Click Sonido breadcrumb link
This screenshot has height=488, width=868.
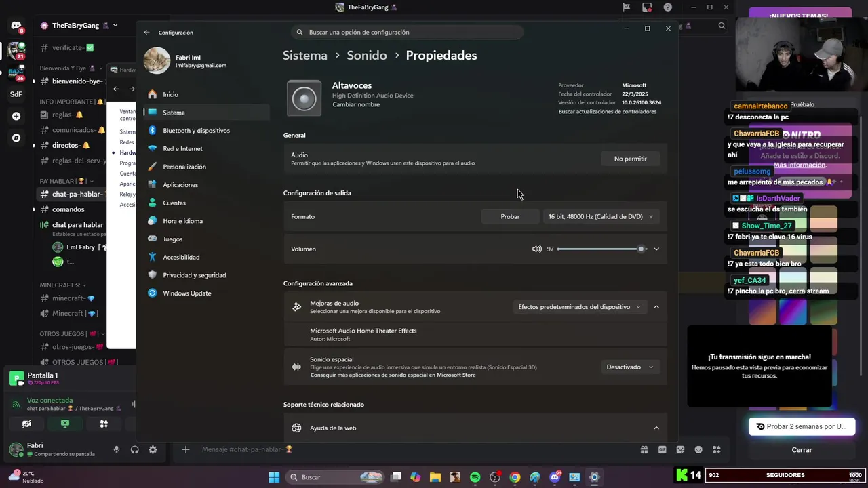[x=367, y=56]
